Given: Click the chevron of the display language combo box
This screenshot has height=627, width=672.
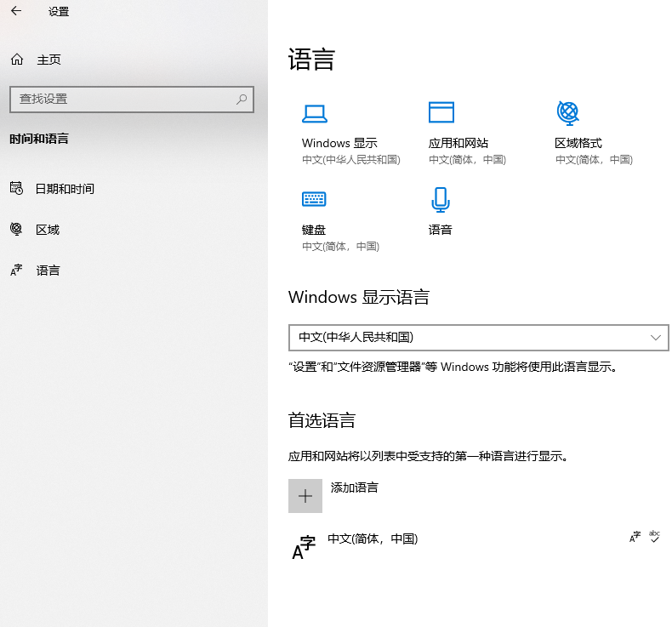Looking at the screenshot, I should click(656, 338).
